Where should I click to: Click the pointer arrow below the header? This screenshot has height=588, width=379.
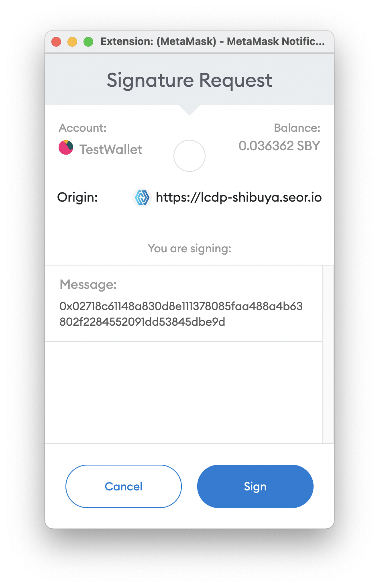(x=189, y=110)
